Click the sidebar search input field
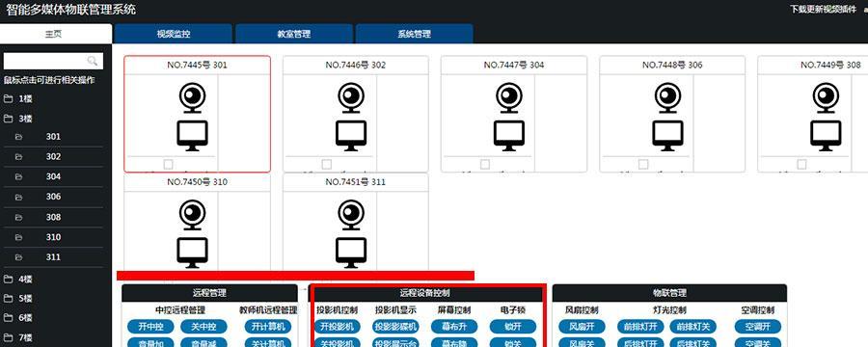The width and height of the screenshot is (868, 347). tap(53, 61)
